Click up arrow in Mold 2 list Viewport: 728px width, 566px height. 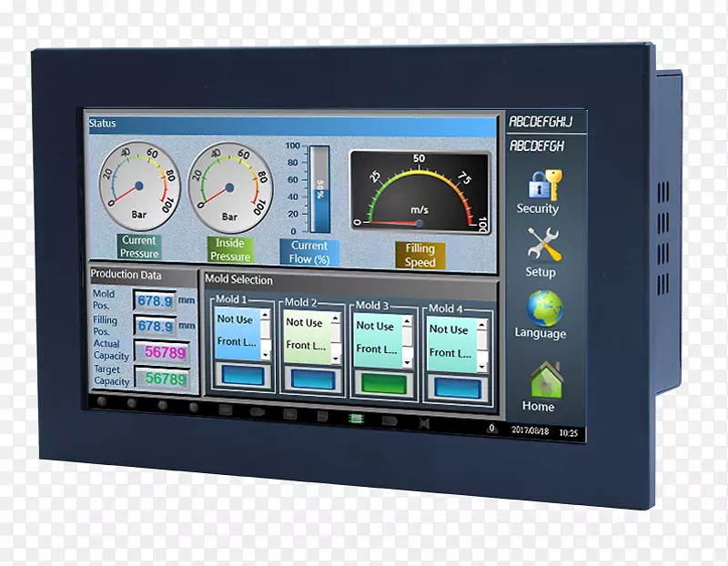(x=335, y=318)
